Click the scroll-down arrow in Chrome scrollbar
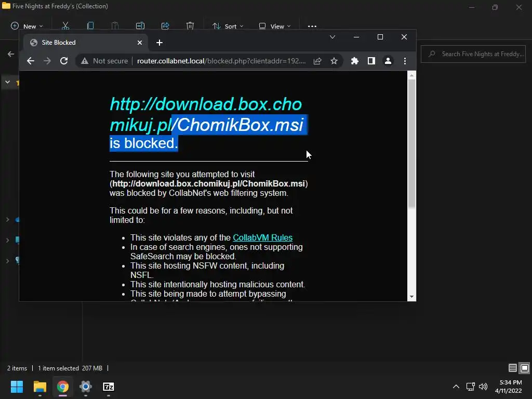Image resolution: width=532 pixels, height=399 pixels. tap(411, 297)
